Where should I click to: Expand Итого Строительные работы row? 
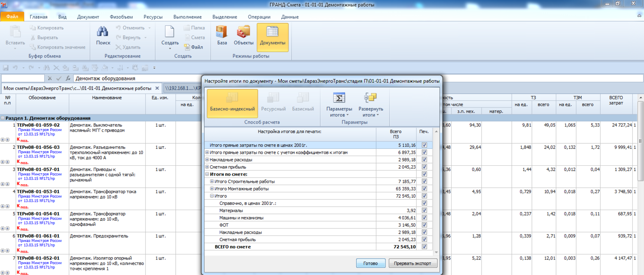point(212,182)
